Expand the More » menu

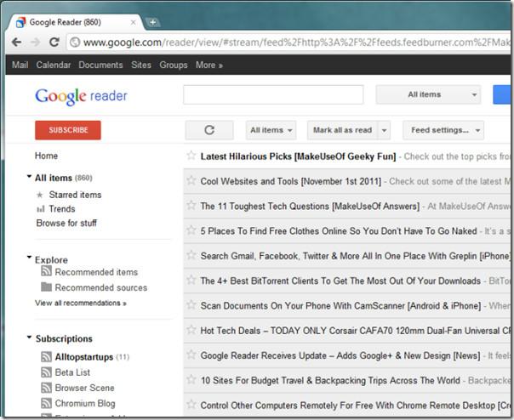point(209,65)
